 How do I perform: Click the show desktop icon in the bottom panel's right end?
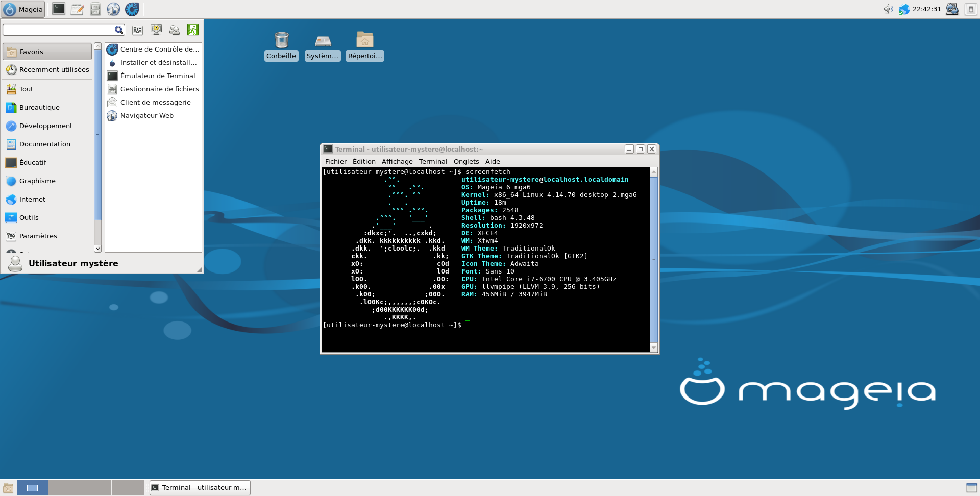tap(972, 488)
